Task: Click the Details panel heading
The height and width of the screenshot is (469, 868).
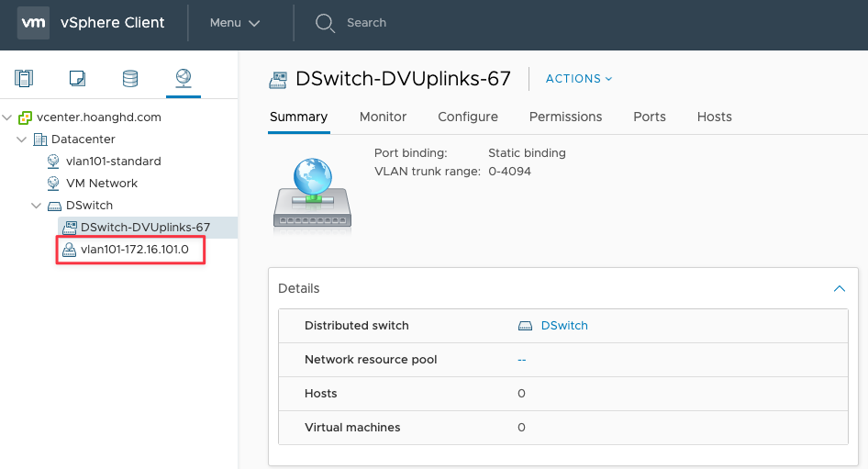Action: coord(298,288)
